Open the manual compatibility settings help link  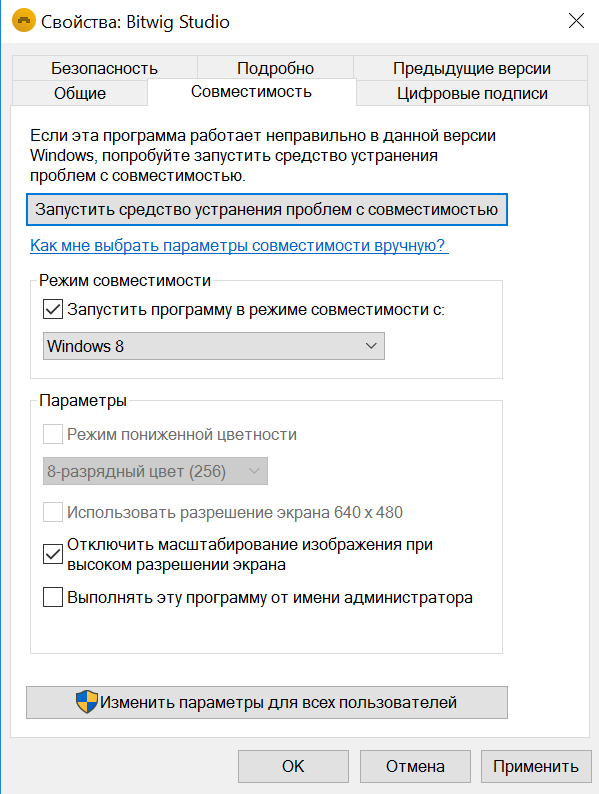239,245
